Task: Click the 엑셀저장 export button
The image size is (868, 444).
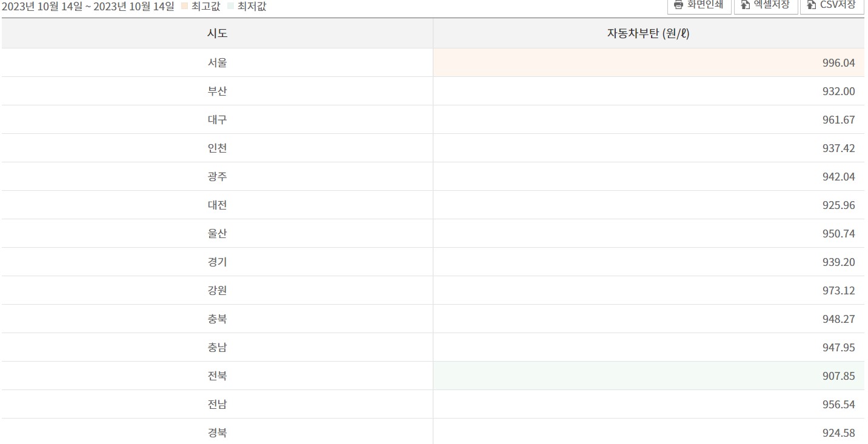Action: (x=766, y=5)
